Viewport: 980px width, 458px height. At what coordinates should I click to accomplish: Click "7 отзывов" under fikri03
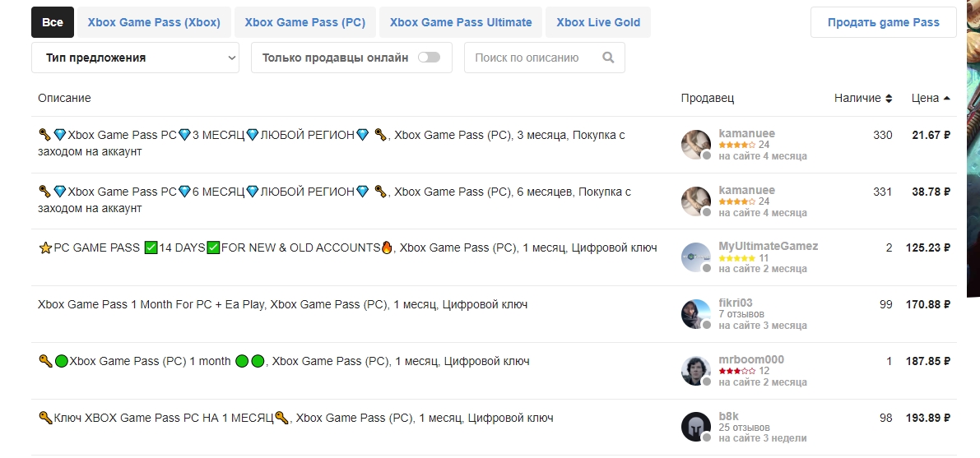[741, 314]
